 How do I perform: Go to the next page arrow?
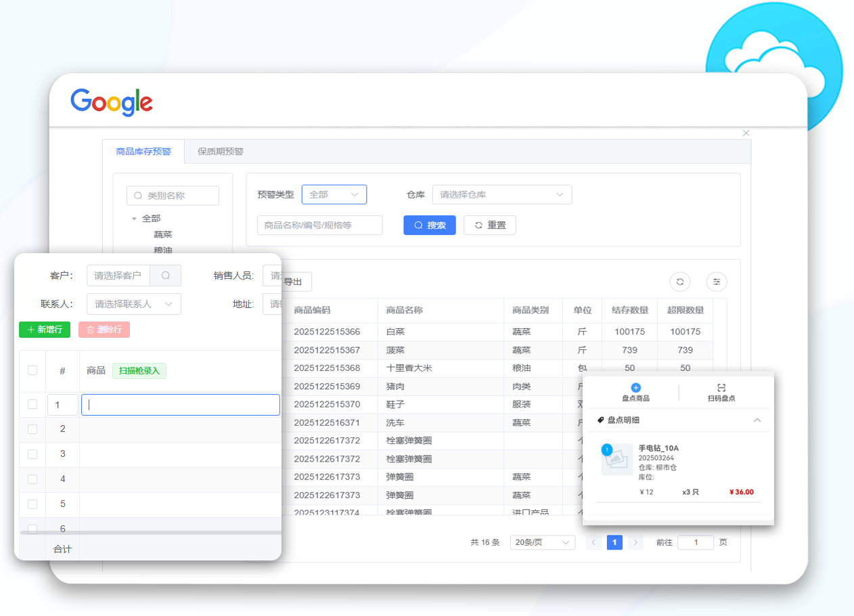coord(635,542)
